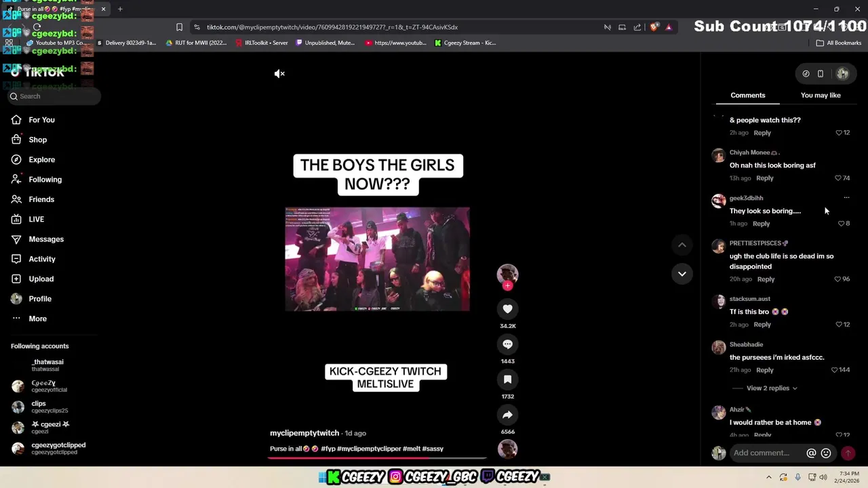Click #fyp hashtag in caption

(328, 449)
